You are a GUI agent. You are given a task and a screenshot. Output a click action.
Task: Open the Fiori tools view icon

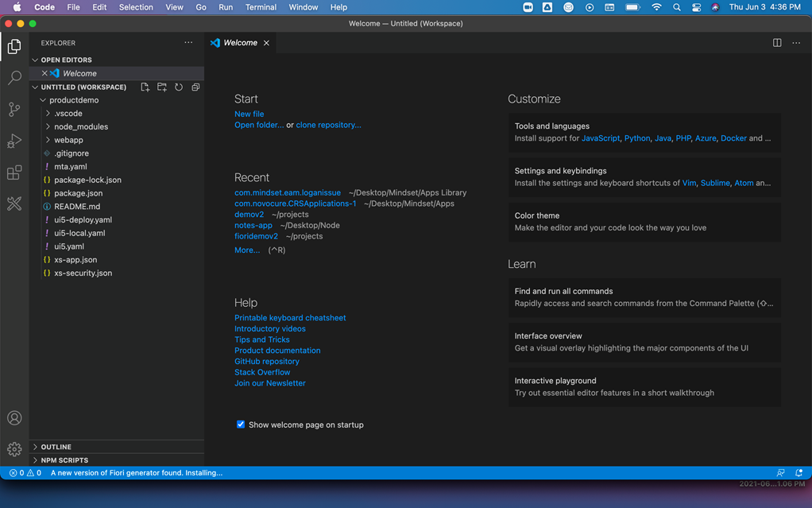point(14,204)
